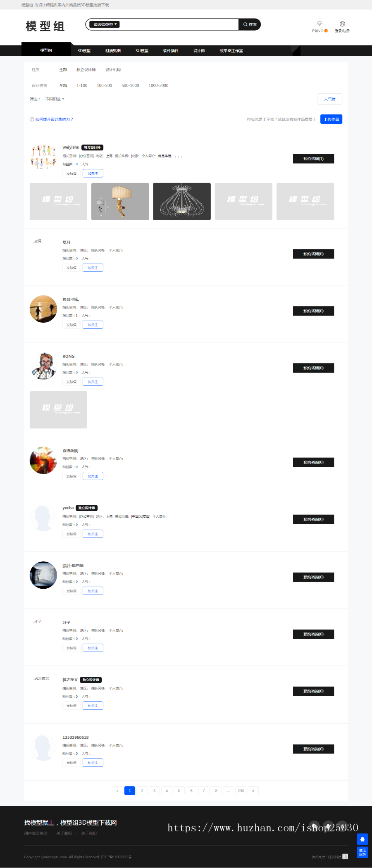Open the 请选择类型 search dropdown

point(105,24)
